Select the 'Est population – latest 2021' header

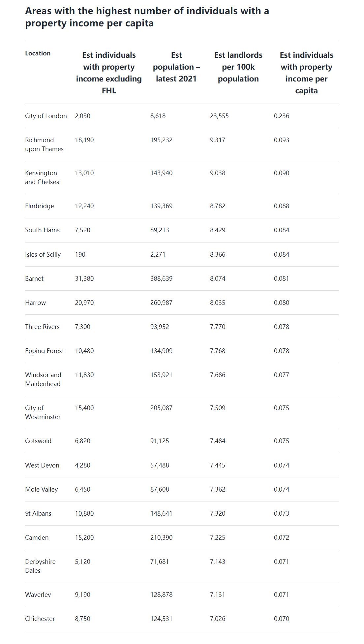176,67
